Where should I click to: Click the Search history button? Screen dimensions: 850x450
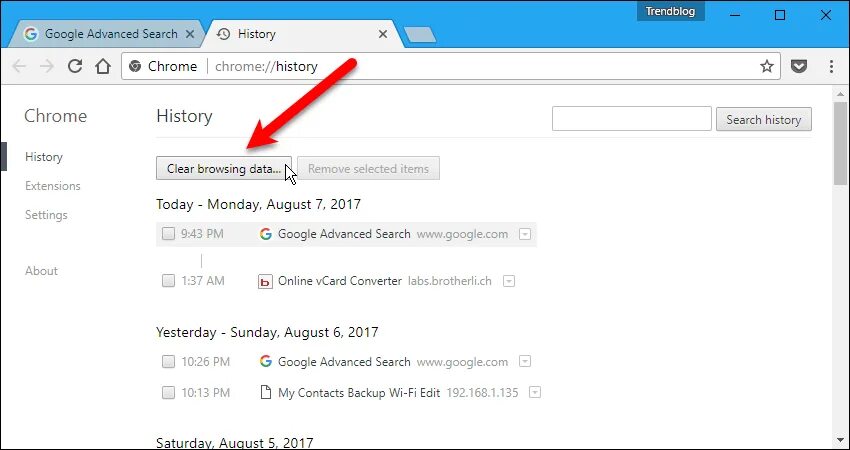point(764,119)
